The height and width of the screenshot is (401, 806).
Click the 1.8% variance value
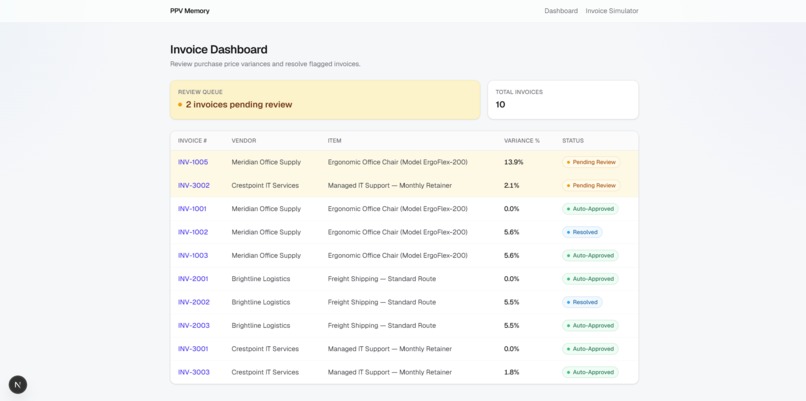coord(511,372)
